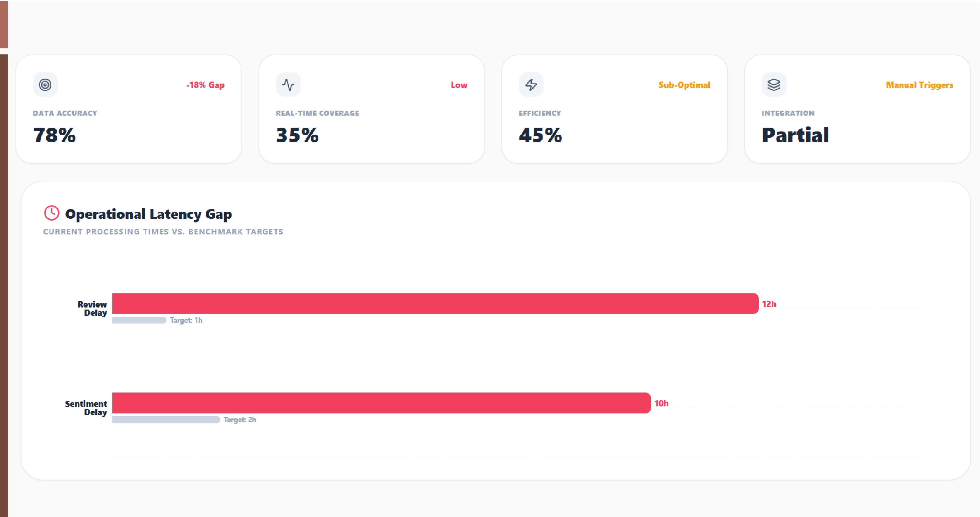
Task: Click the clock icon beside Operational Latency Gap
Action: click(52, 213)
